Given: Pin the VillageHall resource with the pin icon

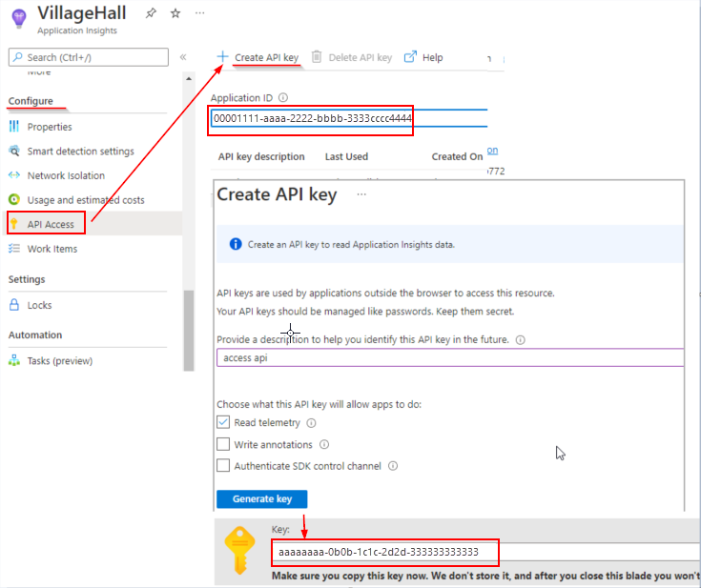Looking at the screenshot, I should point(151,13).
